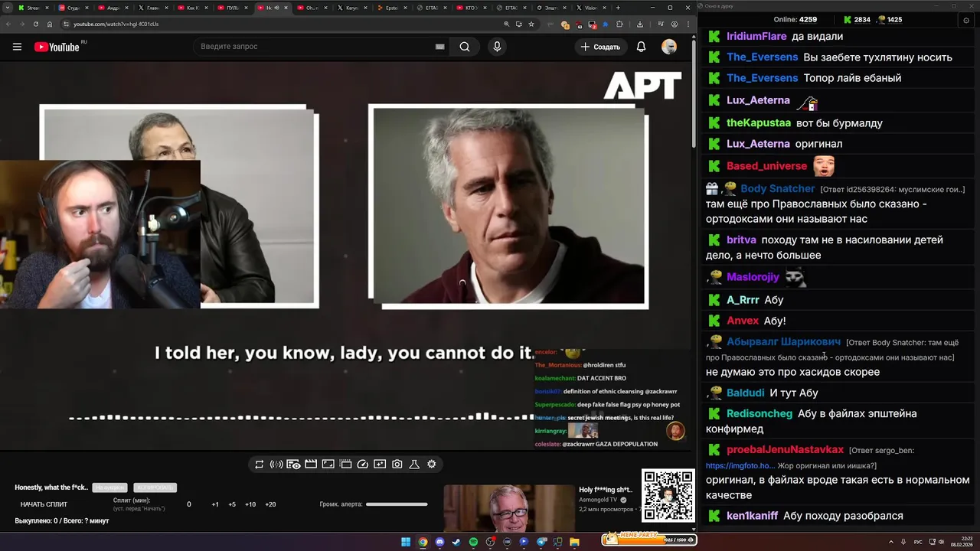Viewport: 980px width, 551px height.
Task: Add +1 minute to split
Action: (215, 504)
